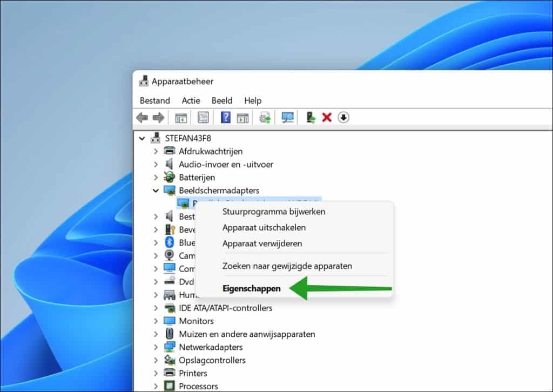Click the Forward arrow toolbar icon
The width and height of the screenshot is (553, 392).
(x=158, y=117)
